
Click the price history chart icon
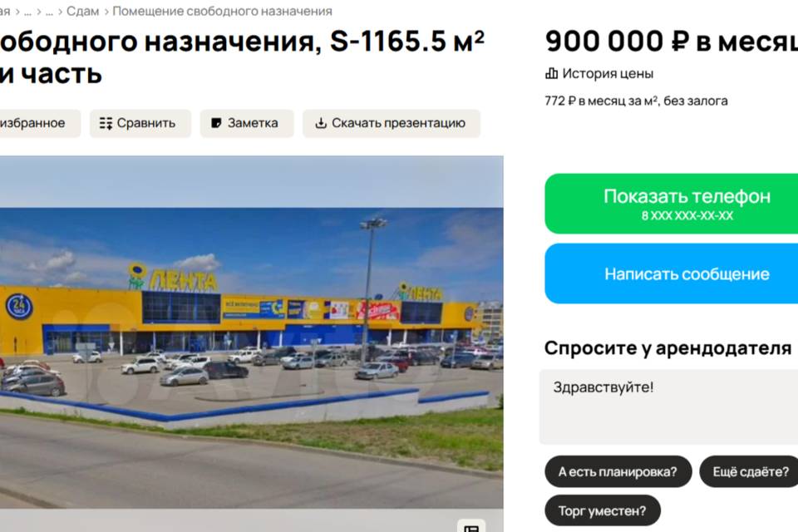pos(551,74)
